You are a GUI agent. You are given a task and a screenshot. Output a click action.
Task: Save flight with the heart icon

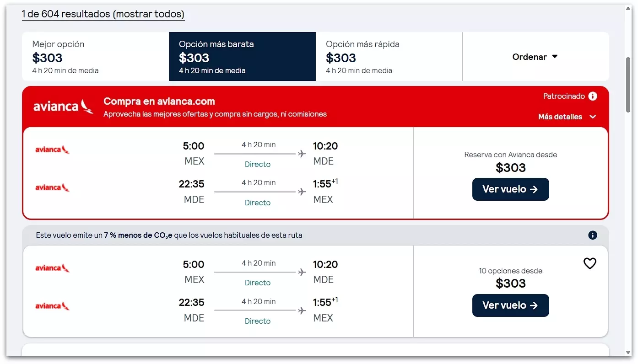(x=589, y=263)
